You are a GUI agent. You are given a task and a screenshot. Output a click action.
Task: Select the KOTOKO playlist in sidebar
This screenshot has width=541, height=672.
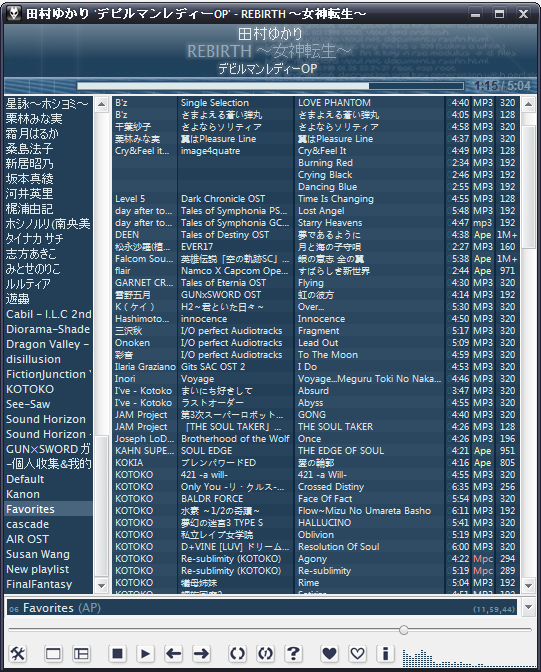click(30, 389)
